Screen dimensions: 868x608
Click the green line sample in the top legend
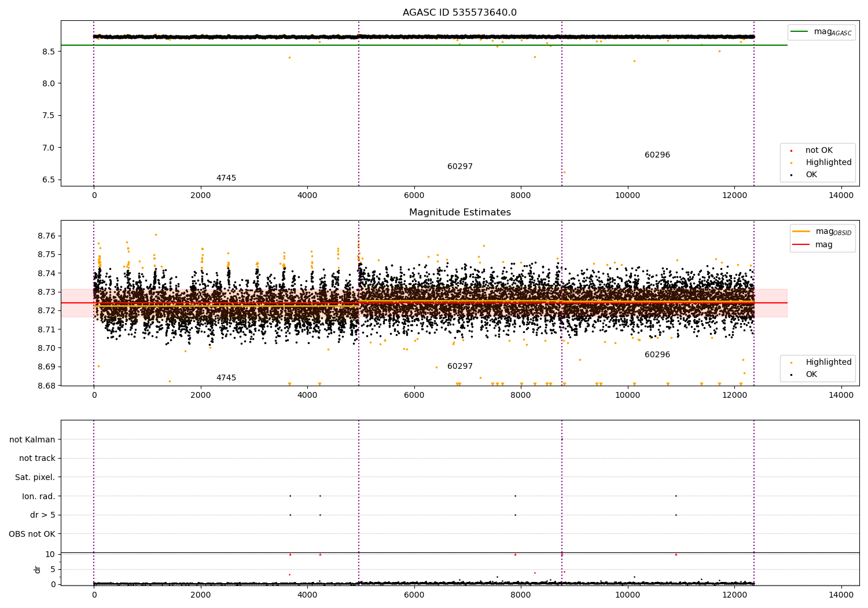pos(799,32)
